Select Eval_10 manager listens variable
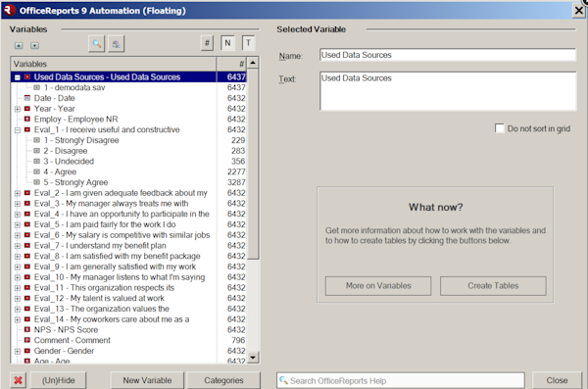The height and width of the screenshot is (389, 588). pos(120,277)
